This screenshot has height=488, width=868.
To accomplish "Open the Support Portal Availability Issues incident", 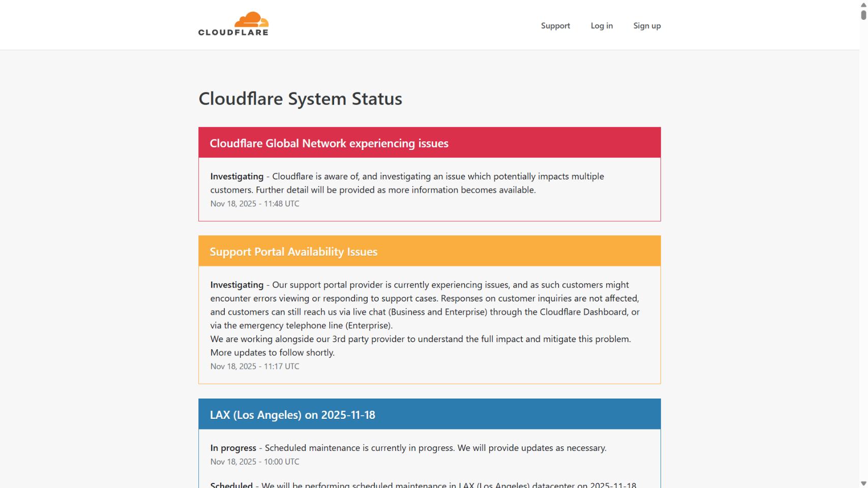I will 293,252.
